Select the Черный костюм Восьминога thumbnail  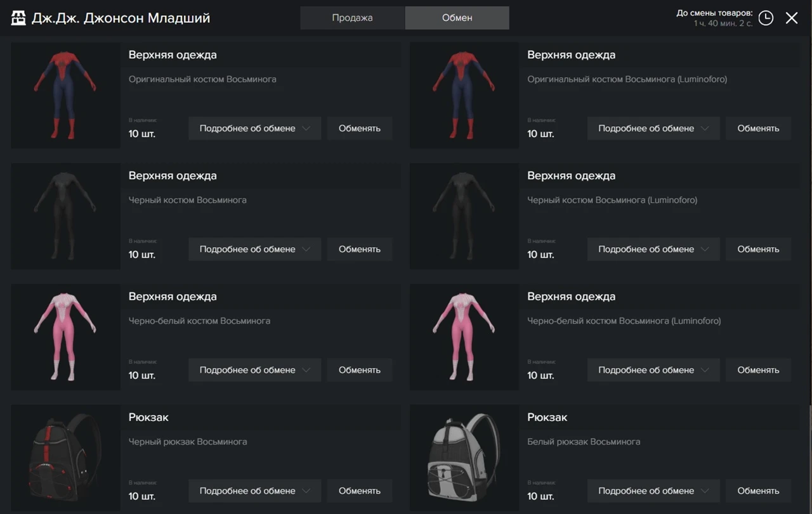point(65,216)
